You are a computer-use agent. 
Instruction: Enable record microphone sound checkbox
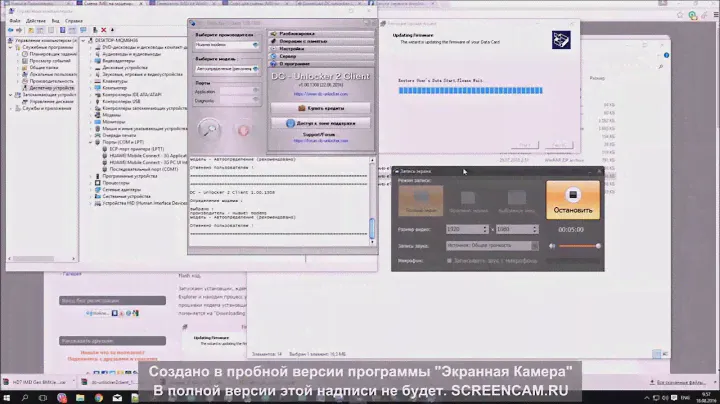click(451, 261)
